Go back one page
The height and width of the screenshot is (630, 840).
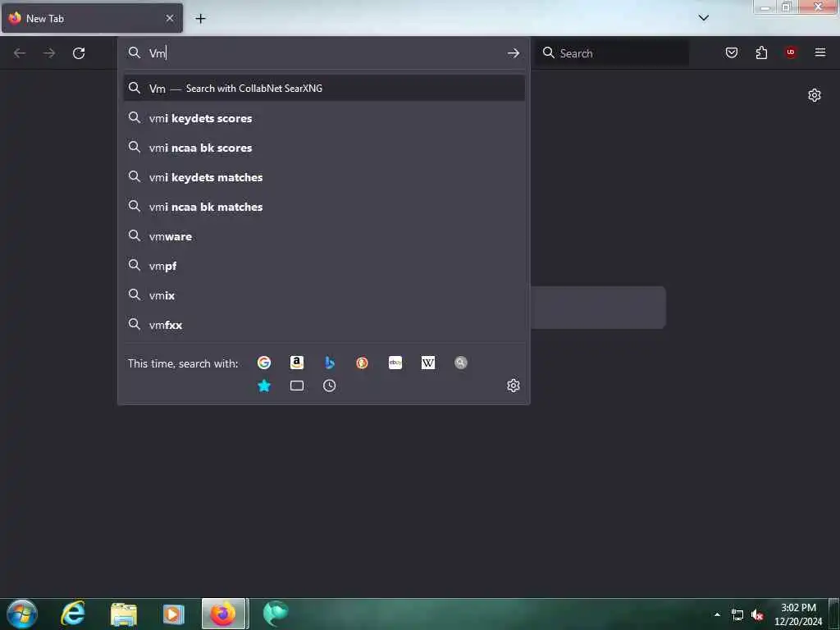pos(20,53)
